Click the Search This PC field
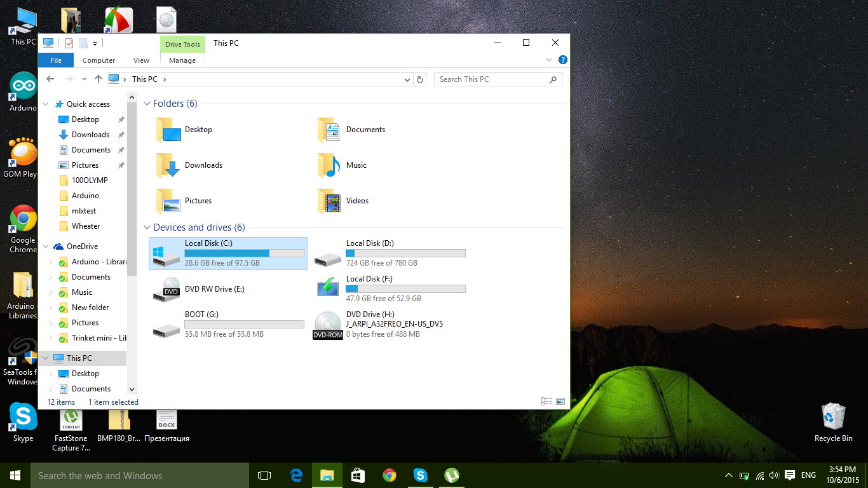This screenshot has width=868, height=488. click(x=498, y=79)
